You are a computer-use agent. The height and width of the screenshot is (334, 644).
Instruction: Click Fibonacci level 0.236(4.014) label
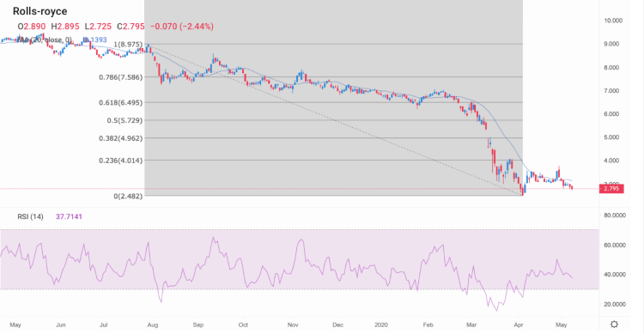coord(121,161)
